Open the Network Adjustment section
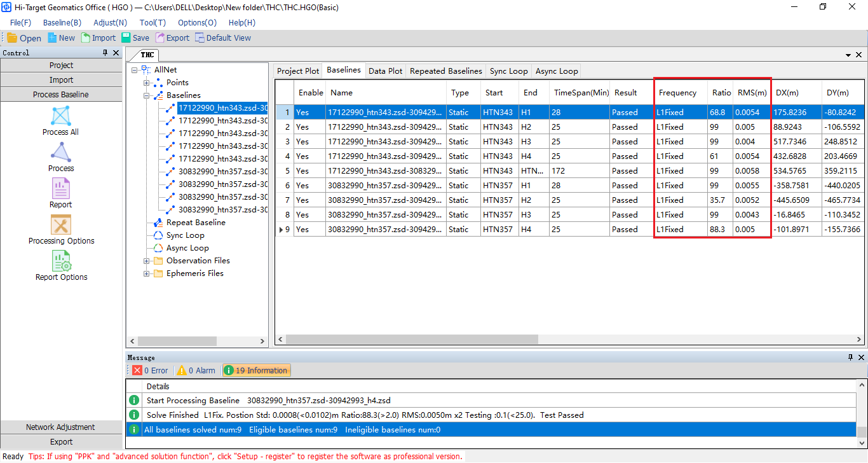Screen dimensions: 868x463 (61, 427)
